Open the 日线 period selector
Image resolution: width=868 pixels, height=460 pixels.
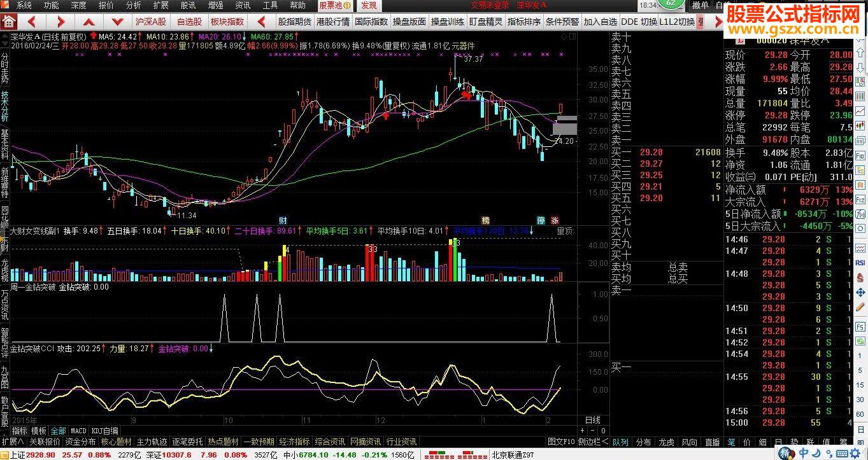point(592,421)
